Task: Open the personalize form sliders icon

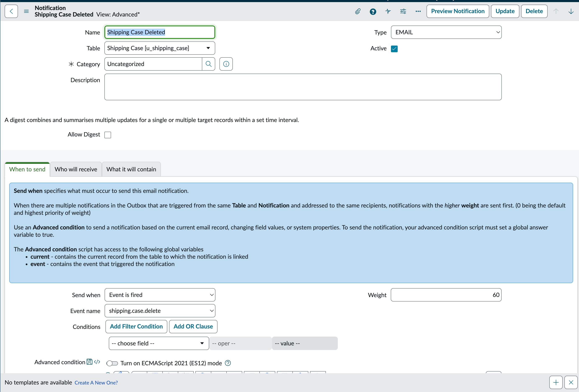Action: click(x=403, y=11)
